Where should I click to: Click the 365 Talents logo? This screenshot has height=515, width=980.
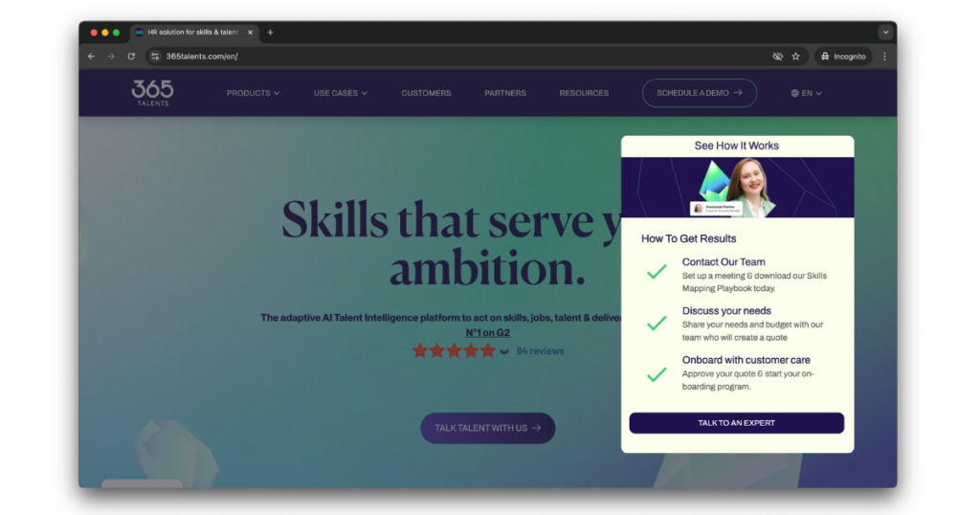click(152, 93)
